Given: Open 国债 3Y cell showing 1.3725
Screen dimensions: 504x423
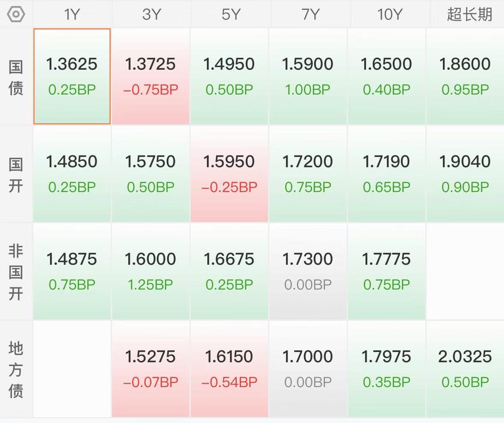Looking at the screenshot, I should (151, 76).
